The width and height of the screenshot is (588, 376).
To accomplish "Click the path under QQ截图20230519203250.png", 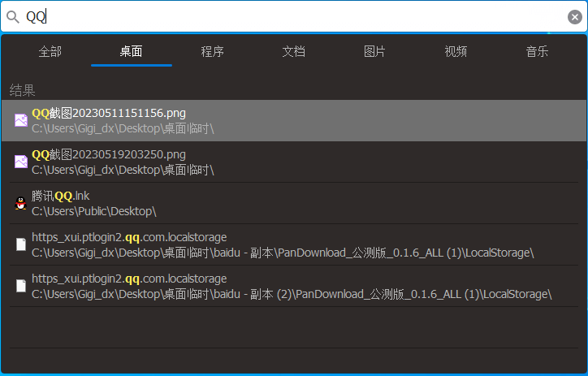I will (123, 170).
